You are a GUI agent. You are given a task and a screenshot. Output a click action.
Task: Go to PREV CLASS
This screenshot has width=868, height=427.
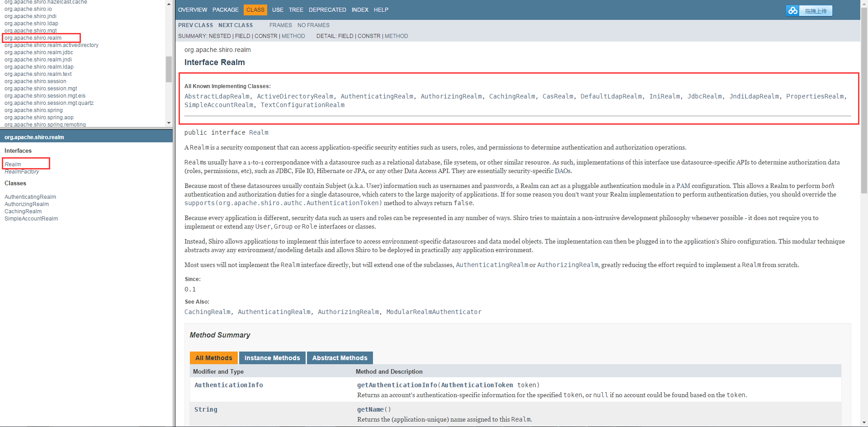[195, 25]
